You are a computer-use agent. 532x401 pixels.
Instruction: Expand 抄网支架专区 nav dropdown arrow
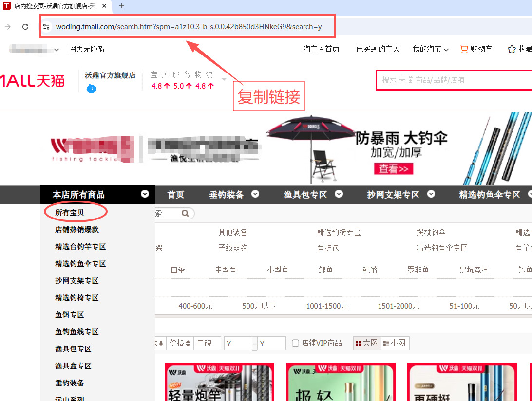431,194
